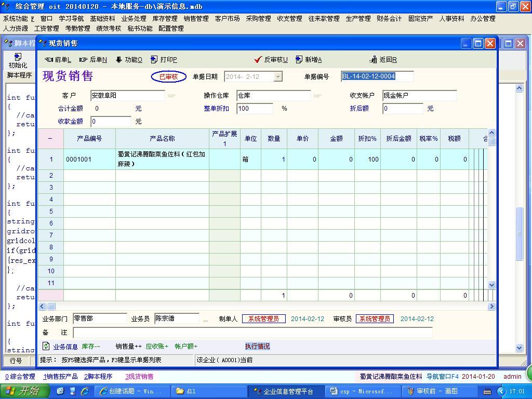Click the arrow picker beside 操作仓库 field
Image resolution: width=532 pixels, height=399 pixels.
[317, 96]
